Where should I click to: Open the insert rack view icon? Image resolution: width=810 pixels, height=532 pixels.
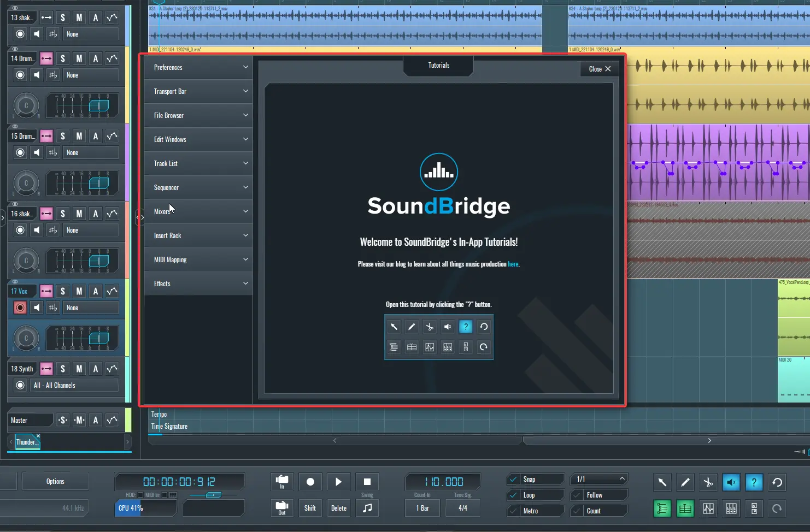point(754,509)
